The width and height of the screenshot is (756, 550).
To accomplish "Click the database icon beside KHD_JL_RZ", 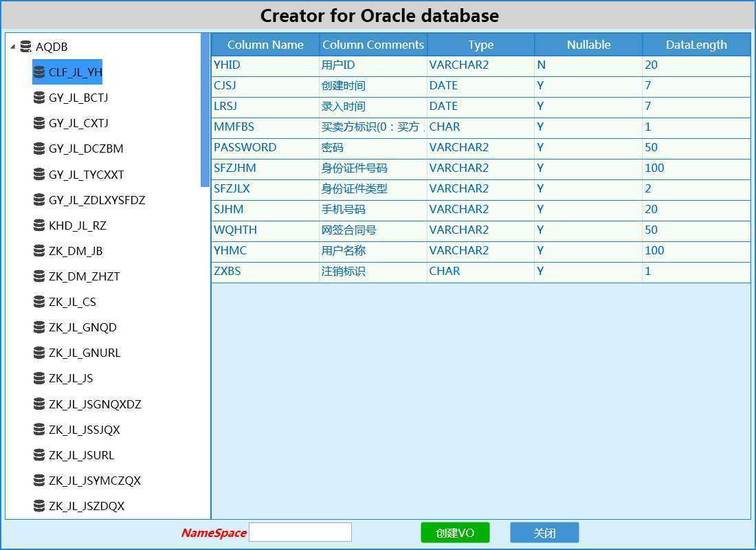I will click(x=39, y=225).
